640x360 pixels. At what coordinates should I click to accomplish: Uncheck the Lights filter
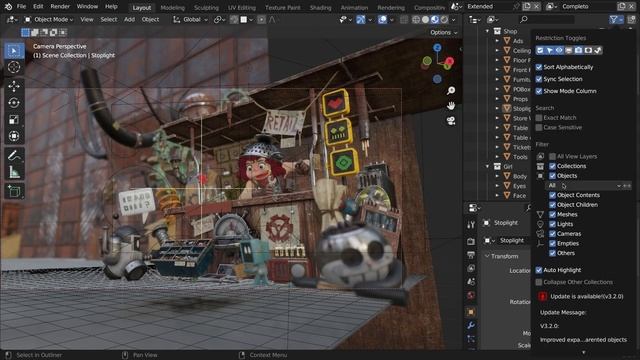(x=552, y=224)
